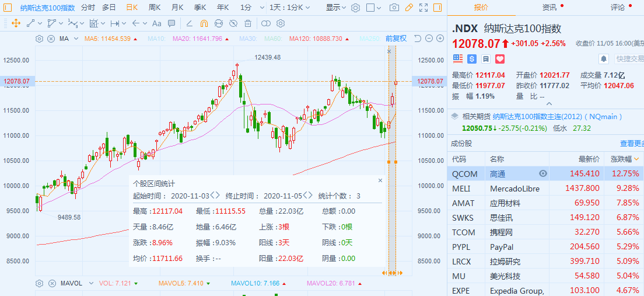Screen dimensions: 644x296
Task: Click the range selection arrow handle at bottom
Action: click(x=392, y=273)
